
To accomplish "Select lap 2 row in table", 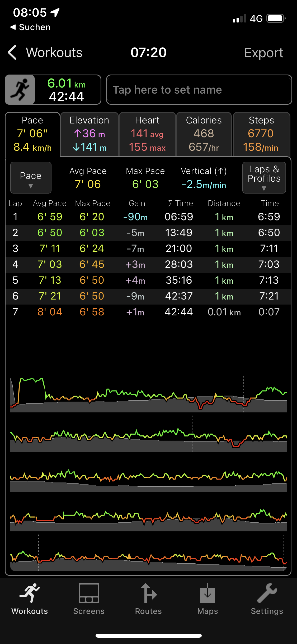I will click(148, 233).
